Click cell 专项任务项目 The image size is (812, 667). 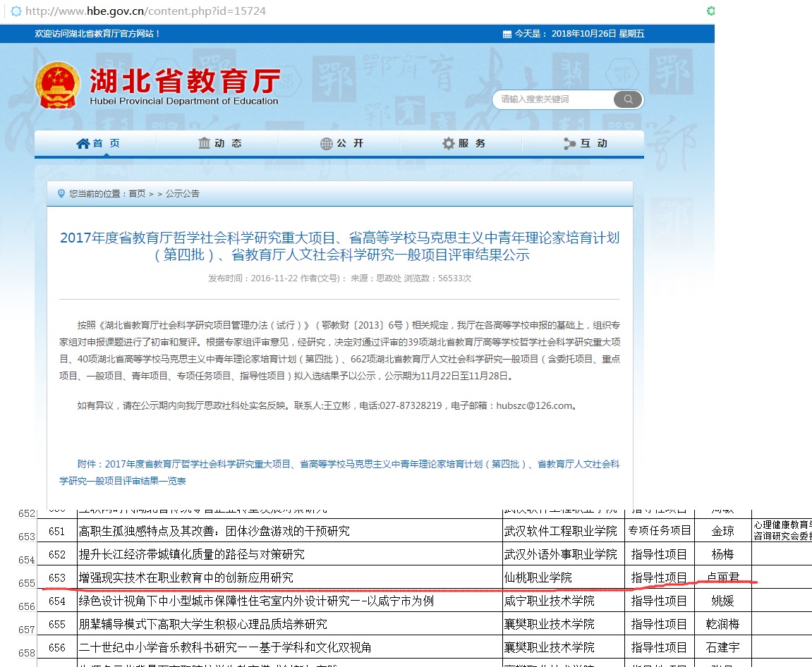pos(659,531)
